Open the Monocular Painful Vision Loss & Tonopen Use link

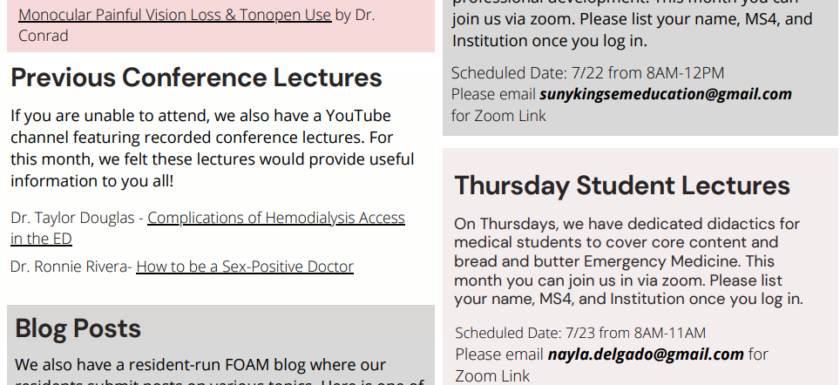[x=175, y=15]
